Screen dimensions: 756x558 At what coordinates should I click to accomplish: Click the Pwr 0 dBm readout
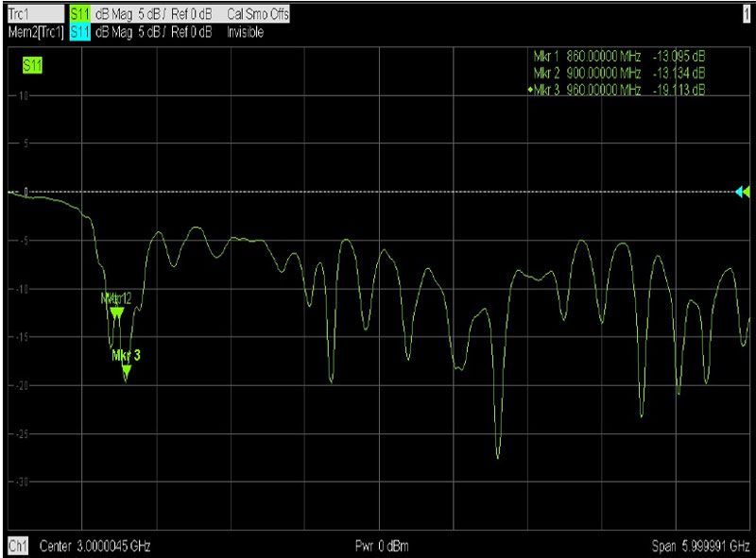(x=382, y=546)
